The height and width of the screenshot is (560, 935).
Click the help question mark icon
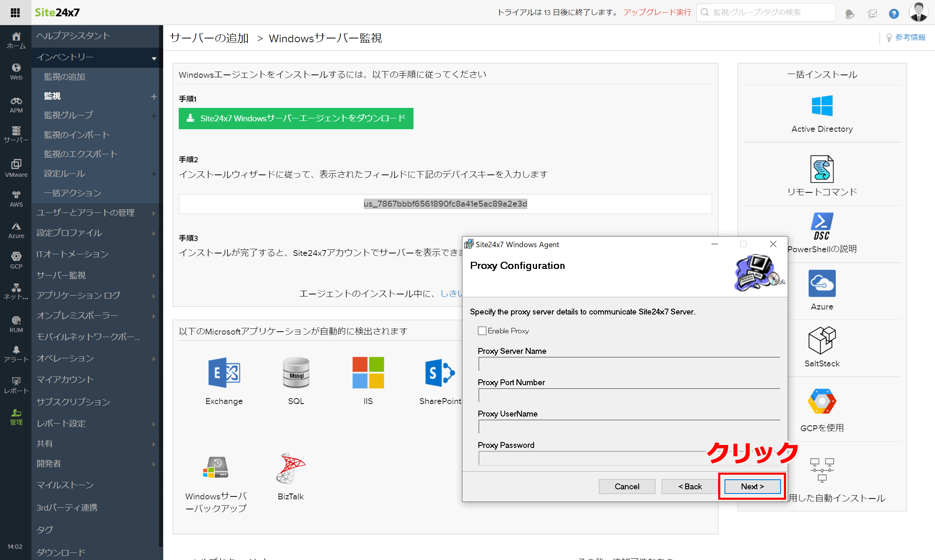pos(894,14)
